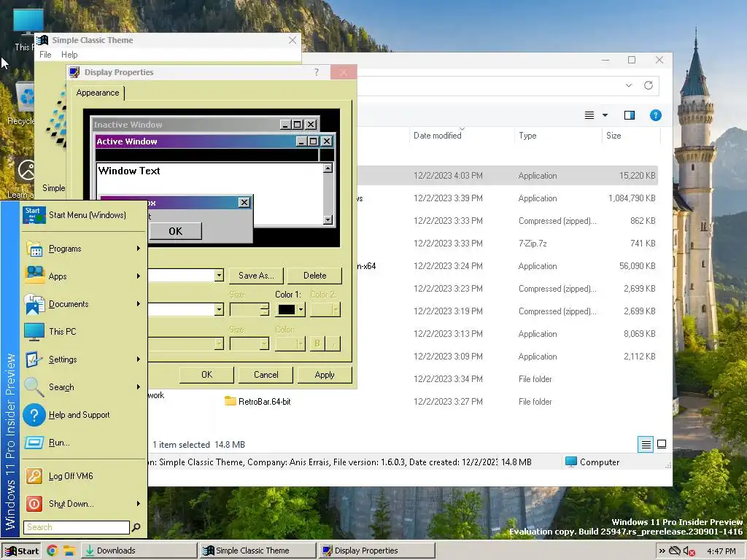Open Apps submenu in Start menu

(x=83, y=276)
